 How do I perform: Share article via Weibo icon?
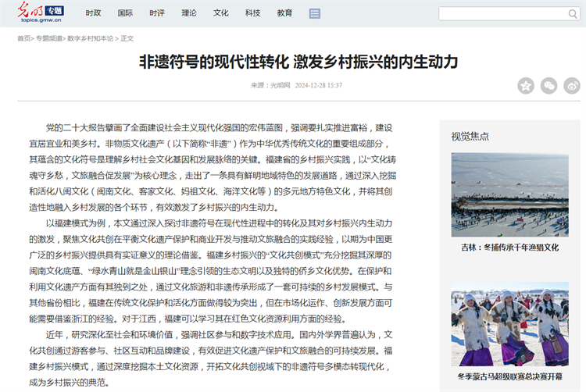coord(572,86)
